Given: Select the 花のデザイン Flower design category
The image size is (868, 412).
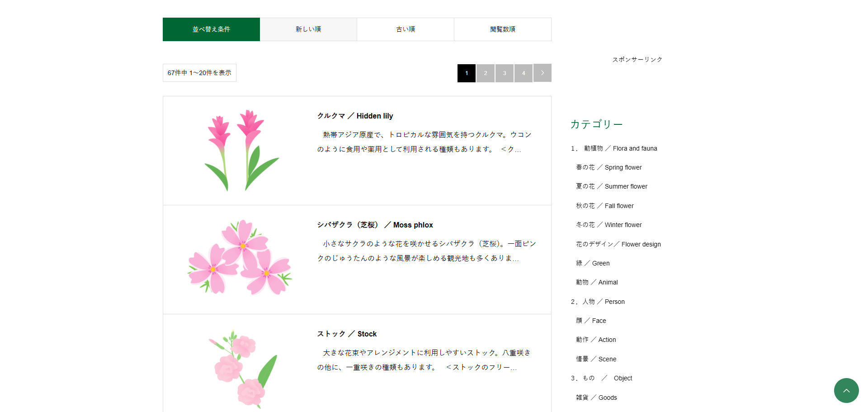Looking at the screenshot, I should pos(618,244).
